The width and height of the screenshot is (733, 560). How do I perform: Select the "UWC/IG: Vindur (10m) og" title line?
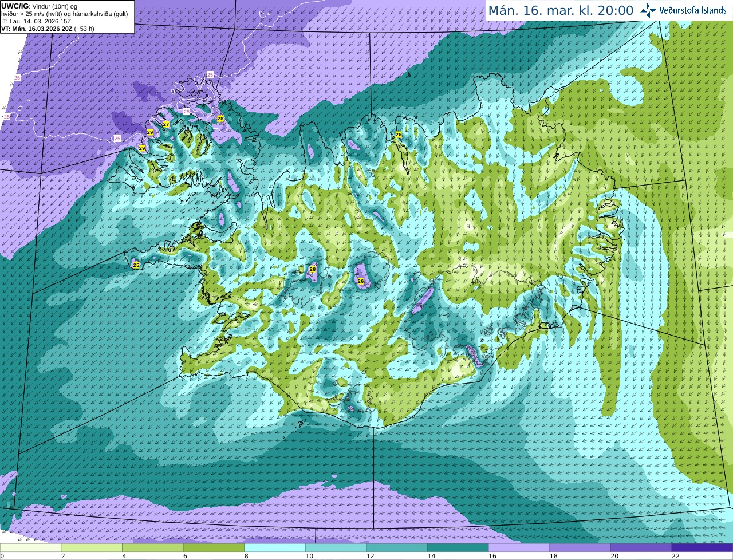(x=39, y=6)
